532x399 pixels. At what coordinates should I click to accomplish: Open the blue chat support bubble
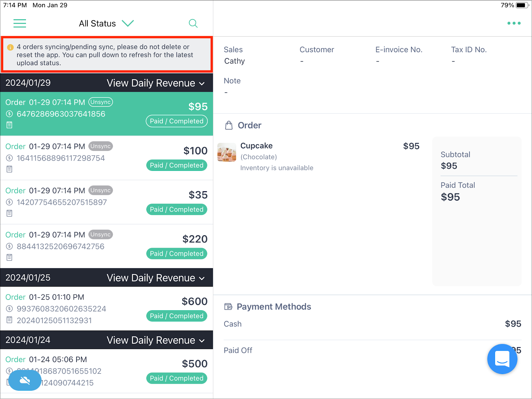click(x=502, y=359)
